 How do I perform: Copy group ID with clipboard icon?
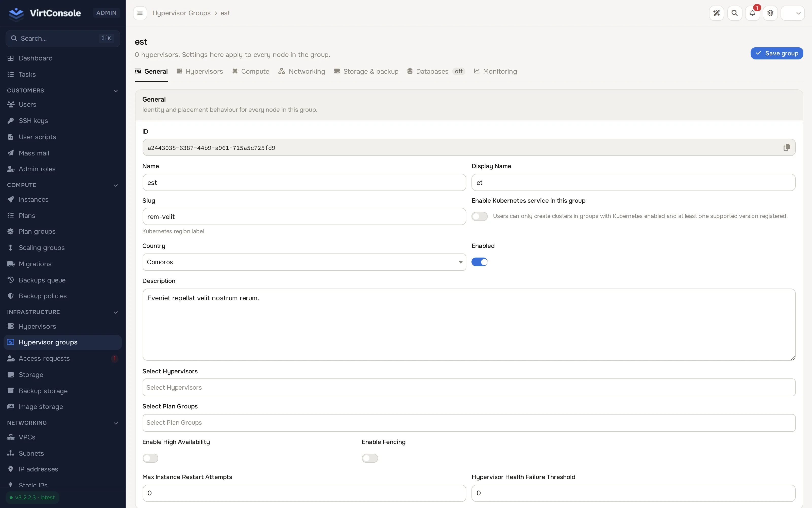click(787, 148)
